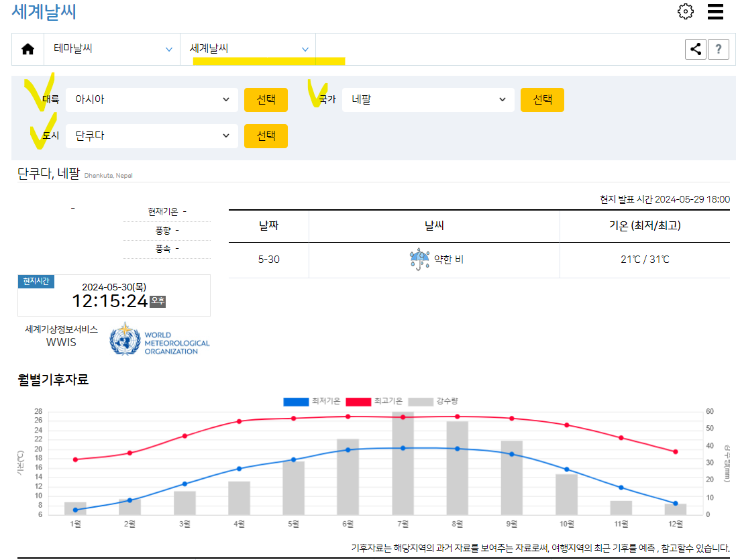736x560 pixels.
Task: Open the hamburger menu at top right
Action: click(715, 11)
